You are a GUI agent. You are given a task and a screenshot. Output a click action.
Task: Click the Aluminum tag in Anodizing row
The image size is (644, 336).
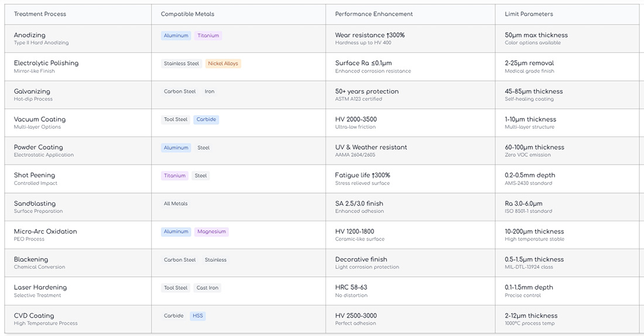(176, 36)
